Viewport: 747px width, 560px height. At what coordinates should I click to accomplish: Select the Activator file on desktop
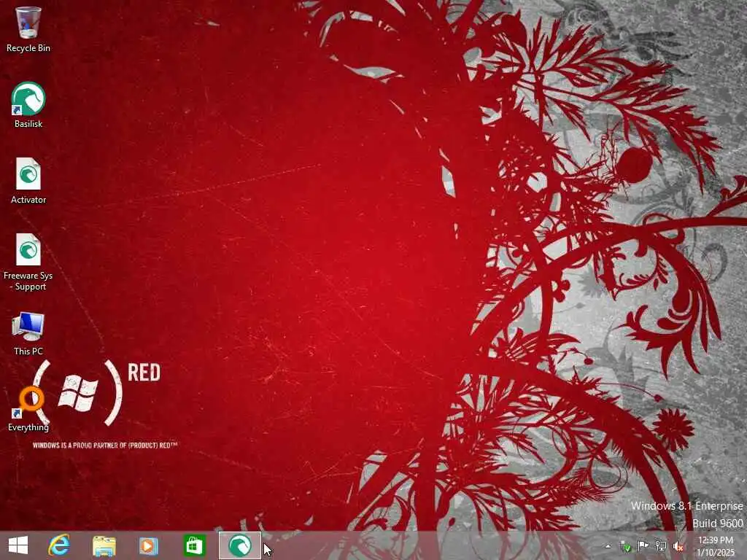(28, 181)
